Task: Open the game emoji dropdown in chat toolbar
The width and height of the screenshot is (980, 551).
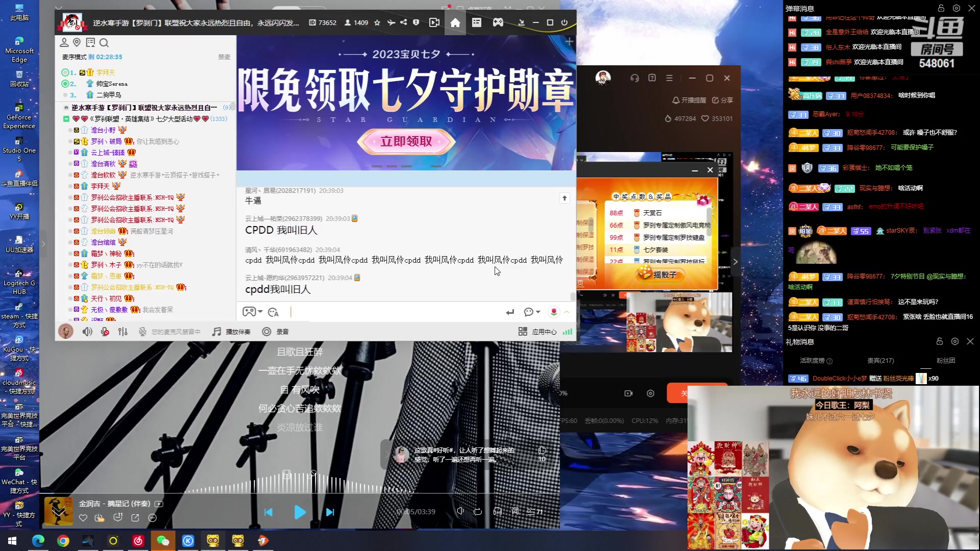Action: 253,312
